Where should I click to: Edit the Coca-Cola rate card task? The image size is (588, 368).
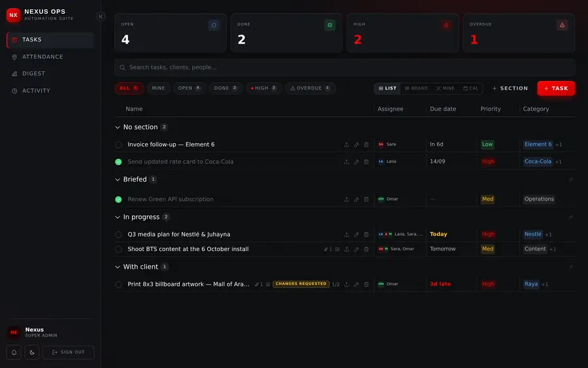click(x=356, y=162)
